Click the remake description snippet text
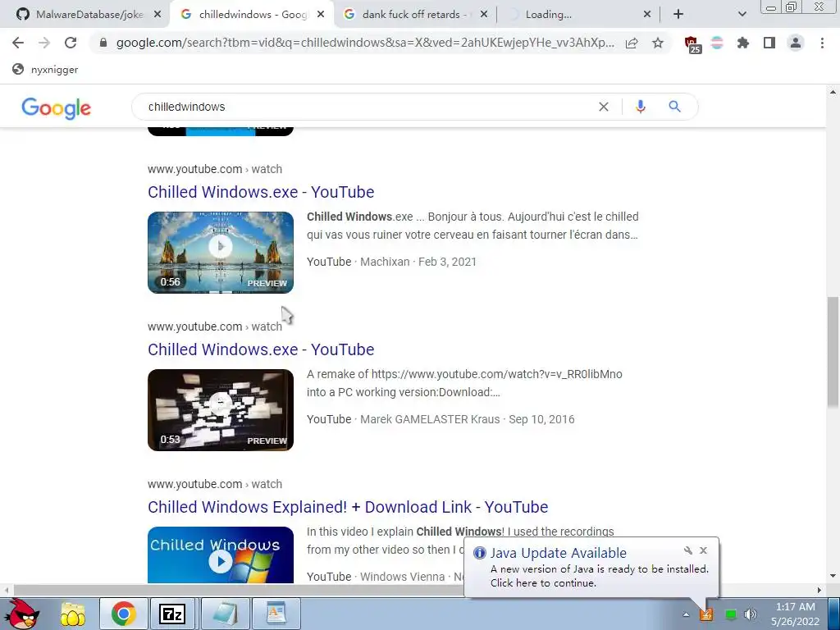Image resolution: width=840 pixels, height=630 pixels. pos(464,383)
